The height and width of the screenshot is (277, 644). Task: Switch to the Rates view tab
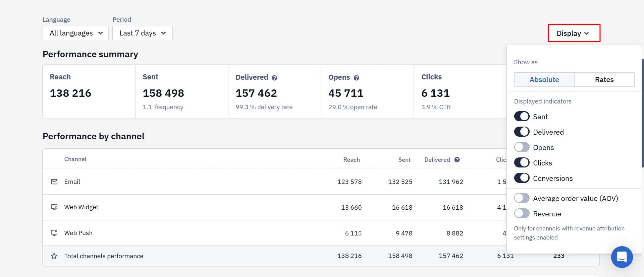[604, 80]
